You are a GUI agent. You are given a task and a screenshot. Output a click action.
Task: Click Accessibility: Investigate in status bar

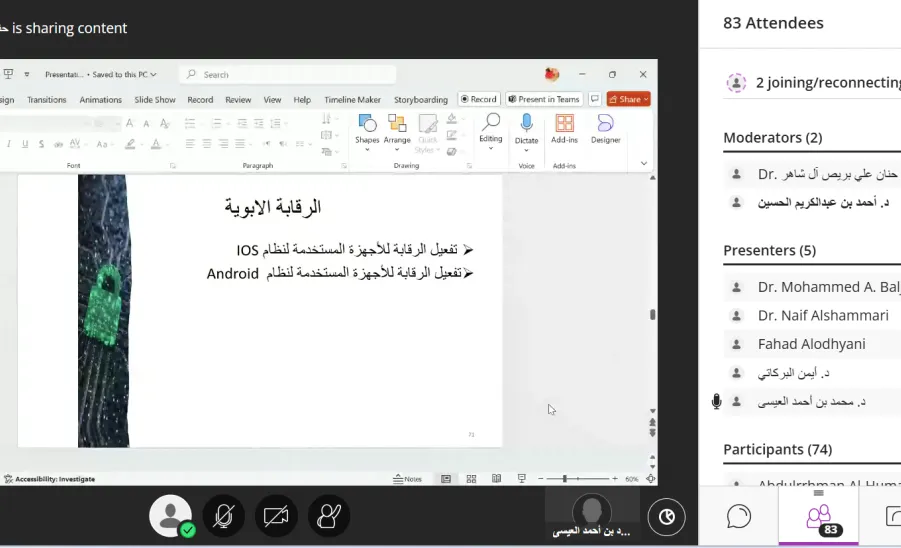click(49, 478)
